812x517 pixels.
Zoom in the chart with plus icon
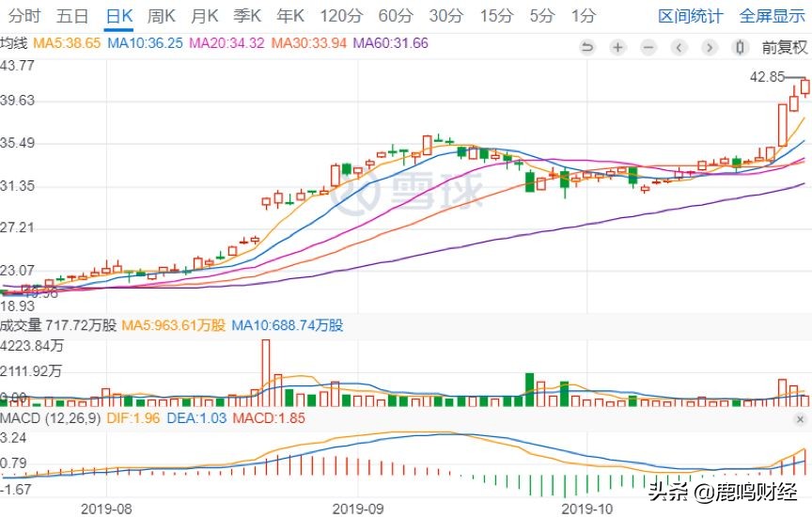pos(617,47)
